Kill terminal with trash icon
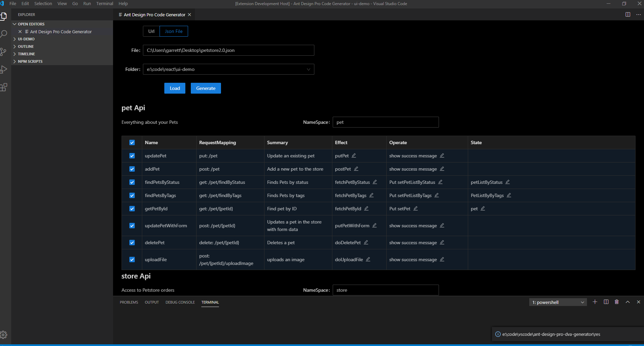This screenshot has height=346, width=644. pos(617,302)
